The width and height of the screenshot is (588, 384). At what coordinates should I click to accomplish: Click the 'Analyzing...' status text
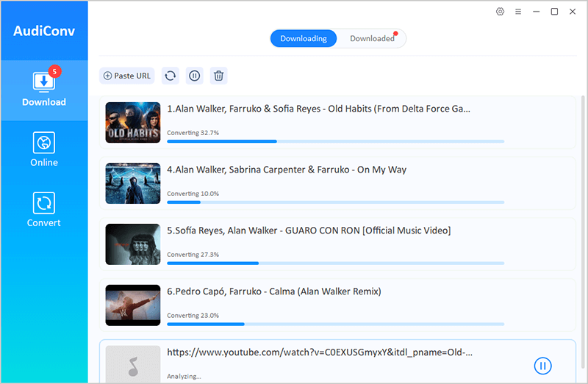click(184, 376)
